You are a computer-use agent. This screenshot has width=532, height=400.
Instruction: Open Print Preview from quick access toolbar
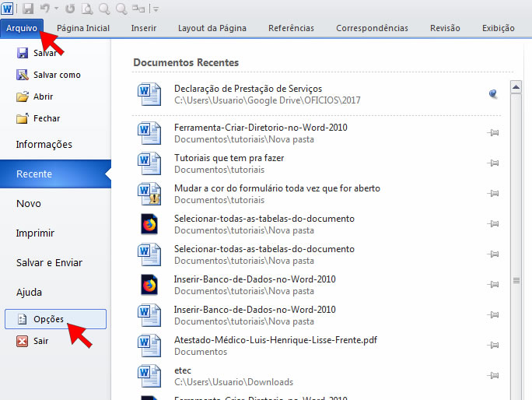pyautogui.click(x=87, y=9)
